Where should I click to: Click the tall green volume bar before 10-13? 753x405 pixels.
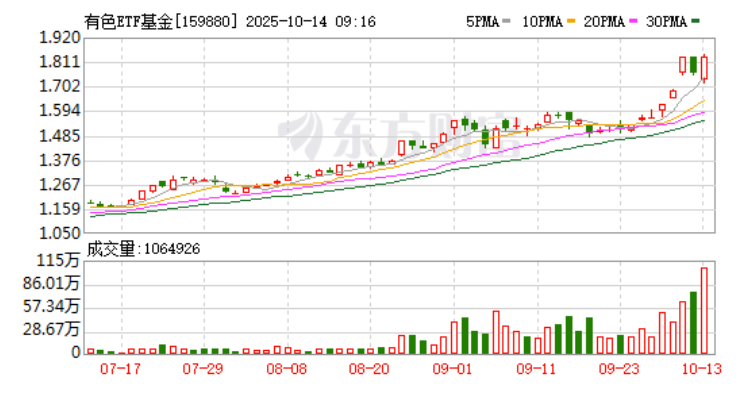pos(693,323)
